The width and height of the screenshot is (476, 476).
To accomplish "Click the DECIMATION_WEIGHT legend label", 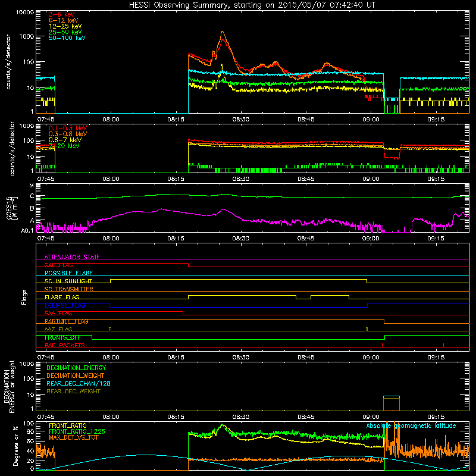I will (x=76, y=375).
